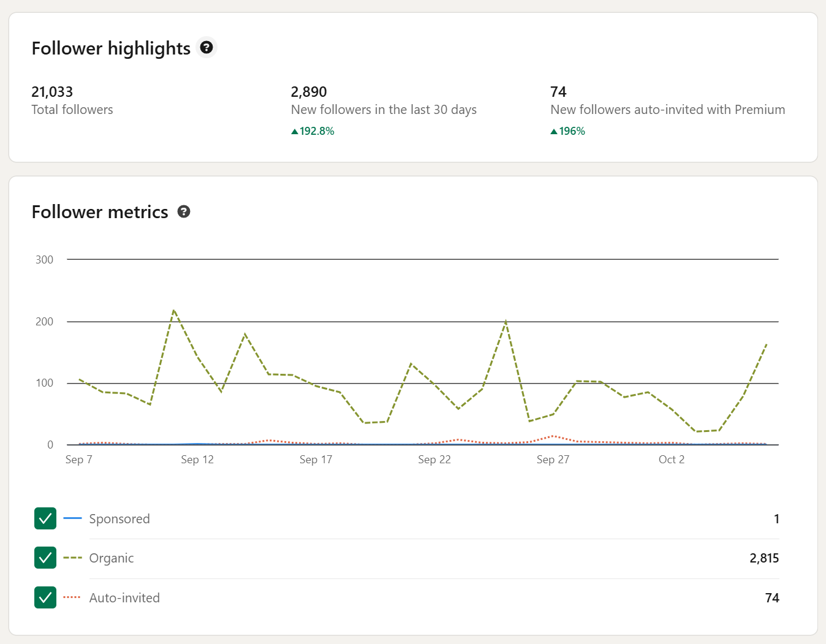
Task: Click the Auto-invited total 74 in legend
Action: (x=772, y=598)
